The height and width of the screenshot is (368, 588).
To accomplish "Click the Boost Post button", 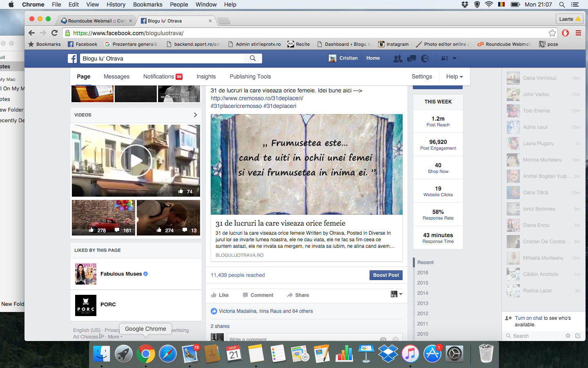I will point(385,275).
